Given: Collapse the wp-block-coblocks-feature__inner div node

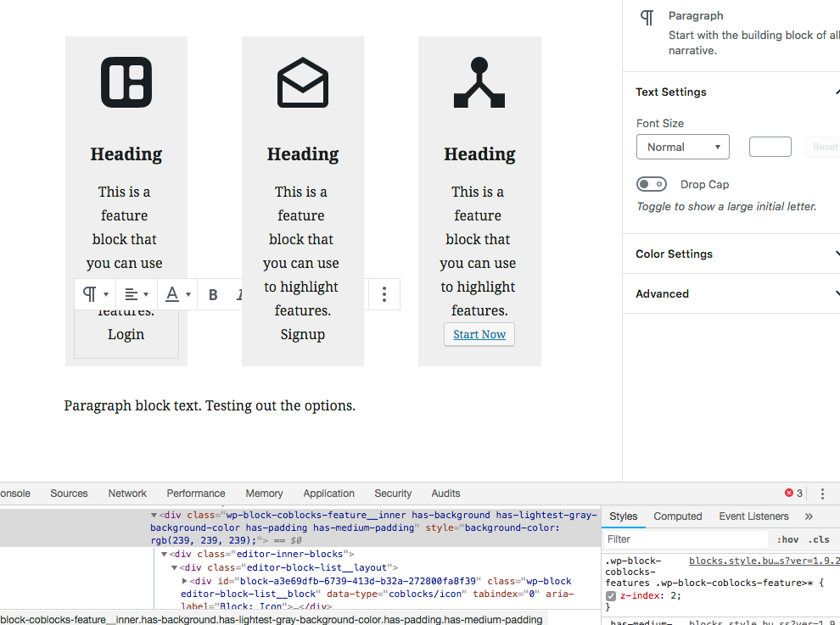Looking at the screenshot, I should 154,516.
